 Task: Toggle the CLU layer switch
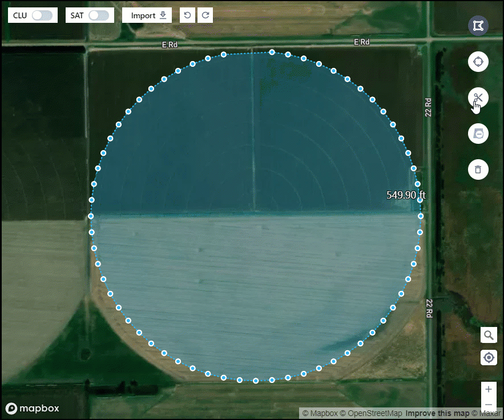click(42, 15)
